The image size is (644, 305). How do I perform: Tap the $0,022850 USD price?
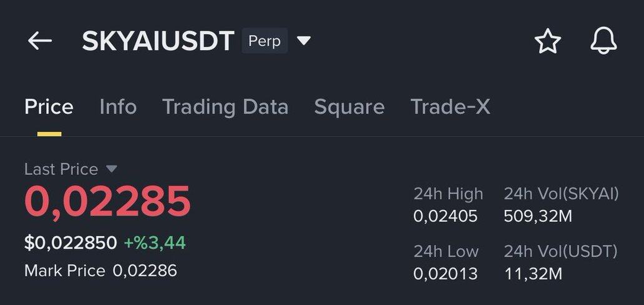click(x=71, y=242)
